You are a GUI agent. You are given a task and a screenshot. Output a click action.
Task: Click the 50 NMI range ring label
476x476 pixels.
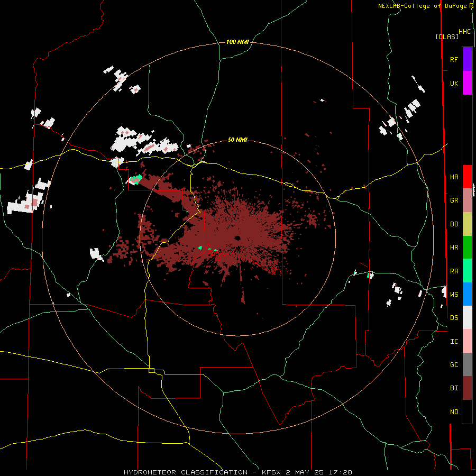point(237,140)
